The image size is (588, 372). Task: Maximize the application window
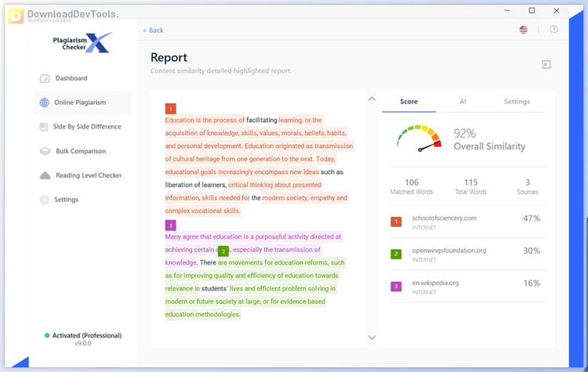click(x=532, y=10)
